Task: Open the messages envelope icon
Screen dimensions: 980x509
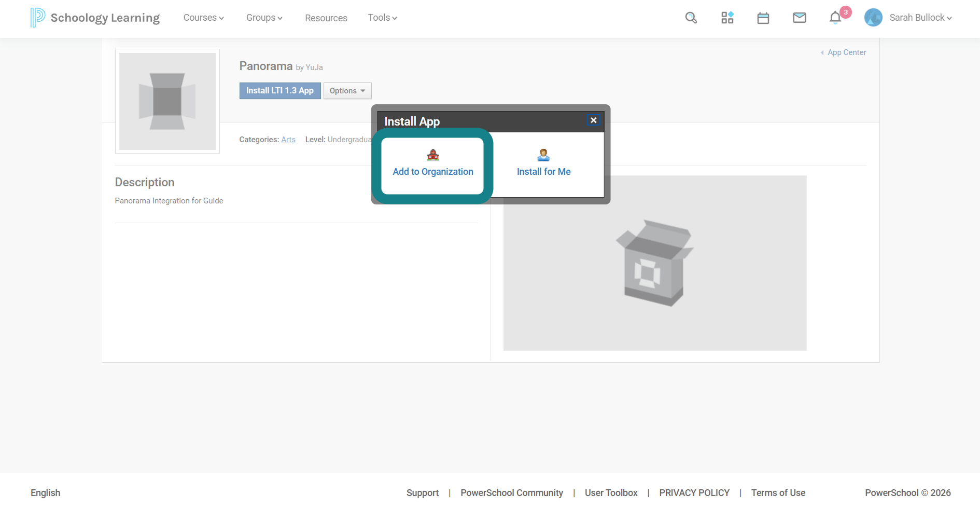Action: pos(800,18)
